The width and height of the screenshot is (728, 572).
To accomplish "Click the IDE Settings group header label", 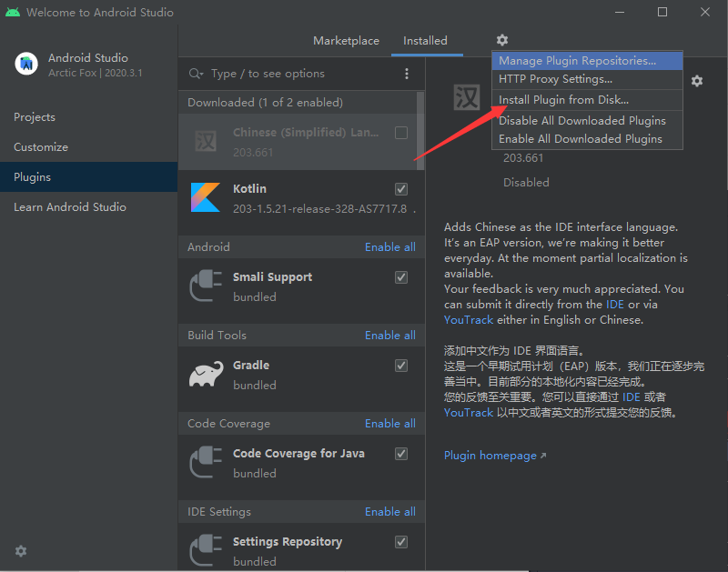I will point(219,512).
